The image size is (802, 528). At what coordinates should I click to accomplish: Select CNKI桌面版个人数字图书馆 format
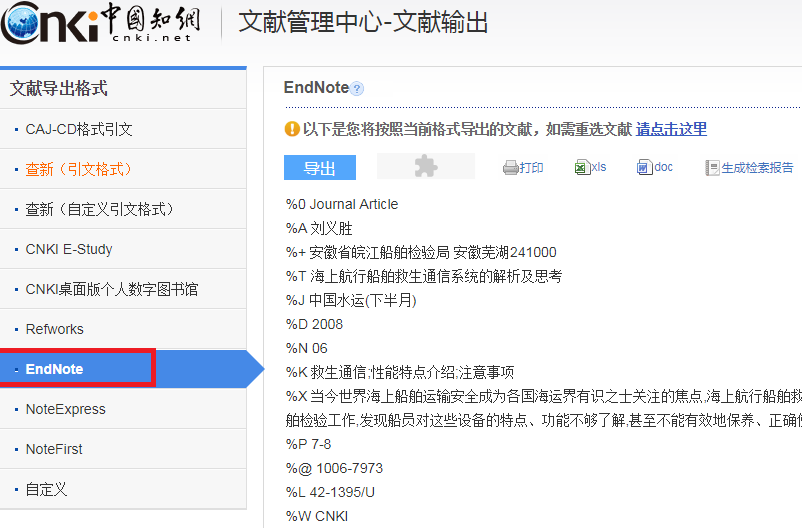pos(123,289)
